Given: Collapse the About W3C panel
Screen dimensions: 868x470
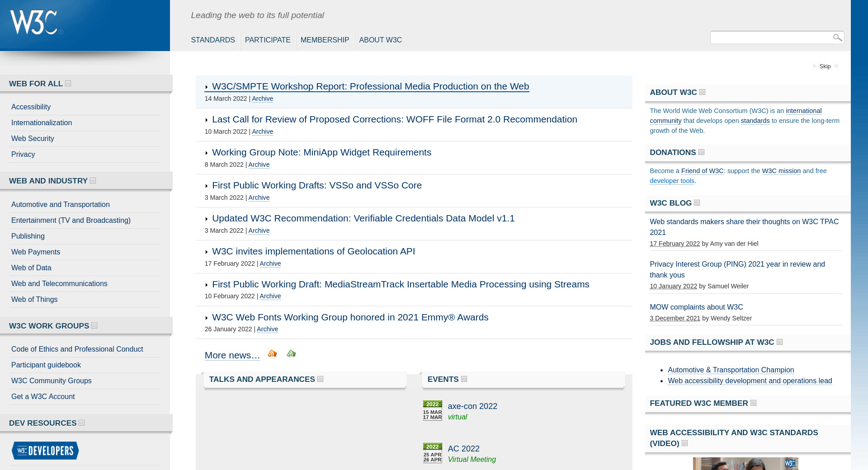Looking at the screenshot, I should coord(703,92).
